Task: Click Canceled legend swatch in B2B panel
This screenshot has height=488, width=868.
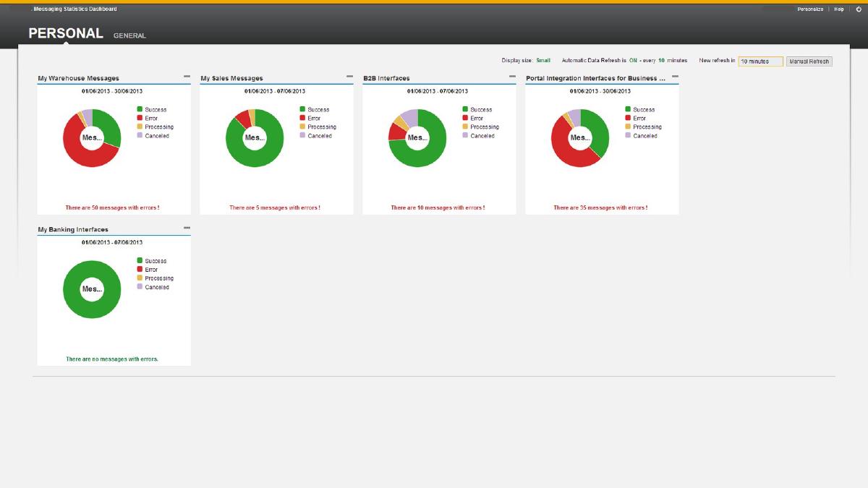Action: pyautogui.click(x=465, y=136)
